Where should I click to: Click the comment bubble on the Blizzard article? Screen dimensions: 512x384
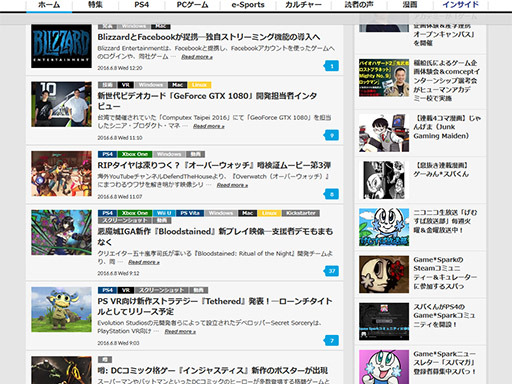331,66
